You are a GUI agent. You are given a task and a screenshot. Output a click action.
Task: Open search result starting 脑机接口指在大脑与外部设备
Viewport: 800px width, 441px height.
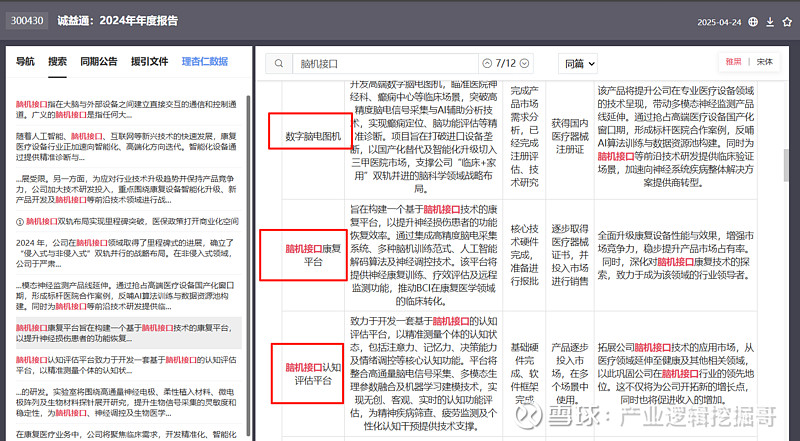[127, 109]
